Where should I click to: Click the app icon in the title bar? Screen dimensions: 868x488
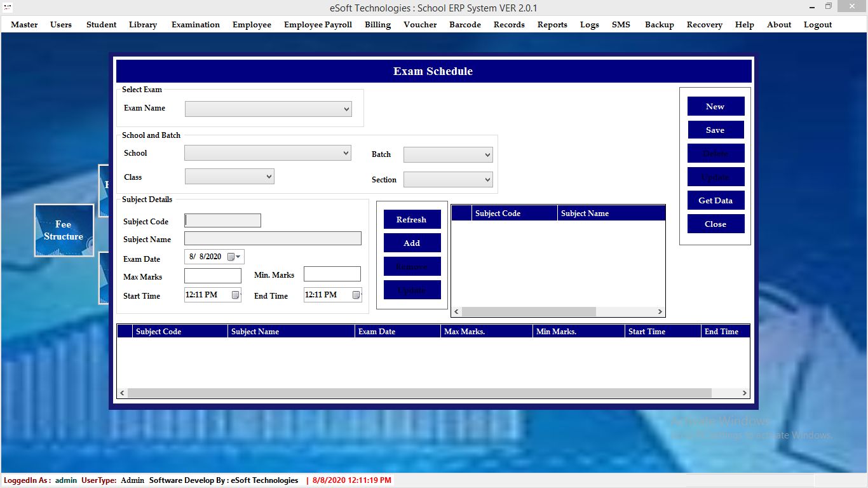[x=8, y=6]
